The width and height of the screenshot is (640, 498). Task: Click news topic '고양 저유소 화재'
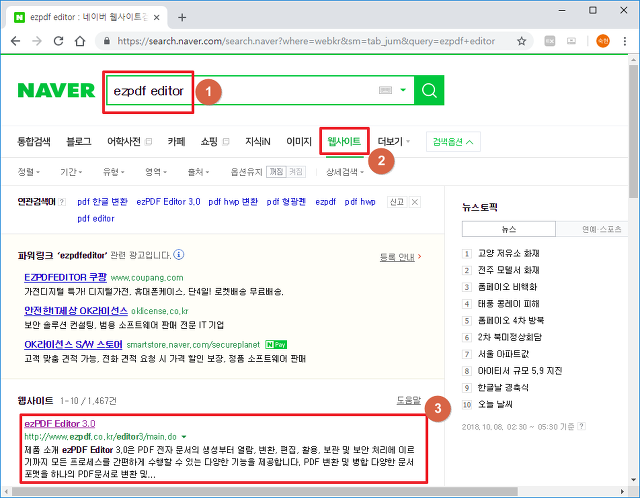pos(509,253)
